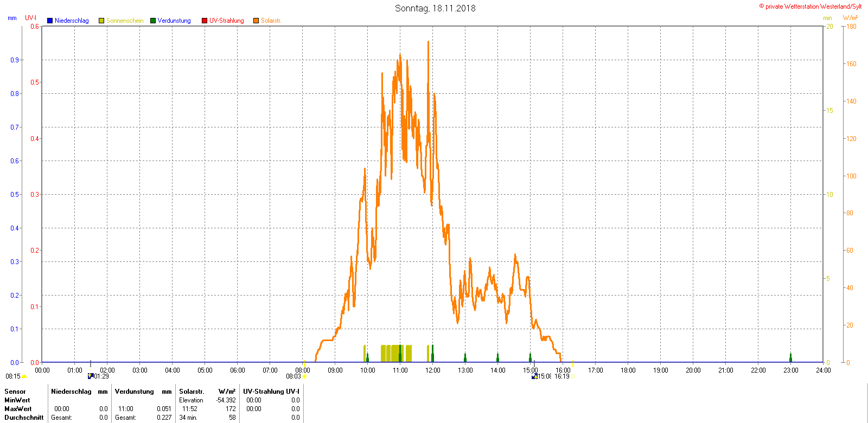Click the '08:03' sunrise time label
The image size is (868, 423).
293,376
